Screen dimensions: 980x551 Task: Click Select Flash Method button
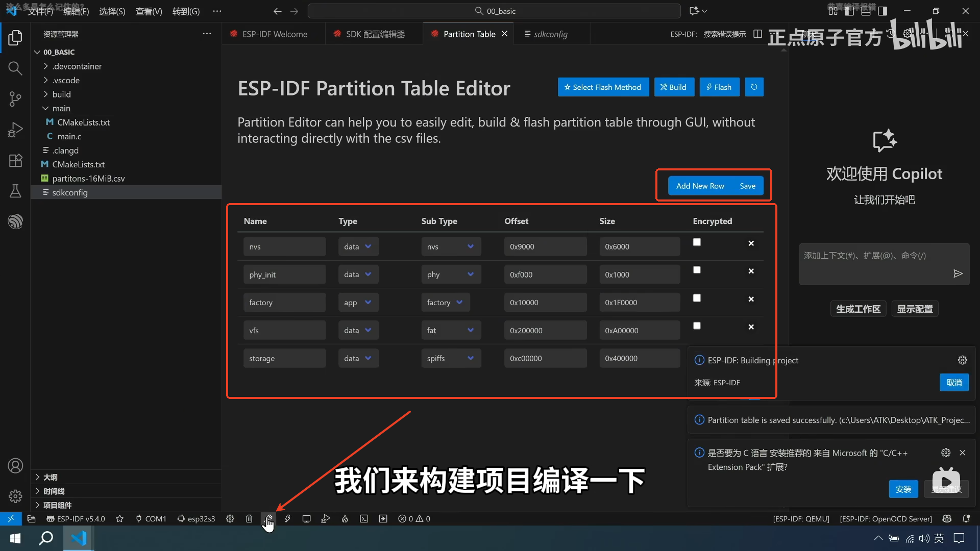click(x=603, y=87)
